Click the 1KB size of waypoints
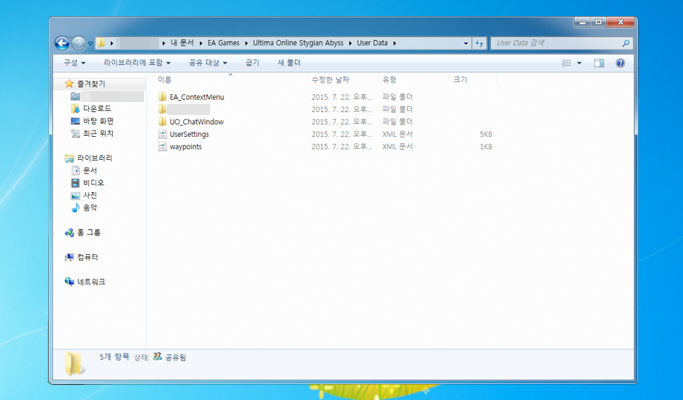Viewport: 683px width, 400px height. tap(486, 147)
